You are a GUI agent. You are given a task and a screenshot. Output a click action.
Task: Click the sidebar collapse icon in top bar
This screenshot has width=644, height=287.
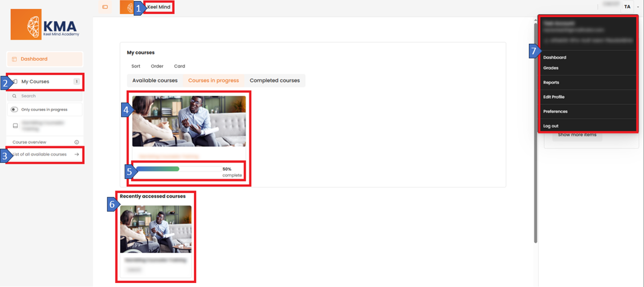pos(105,7)
